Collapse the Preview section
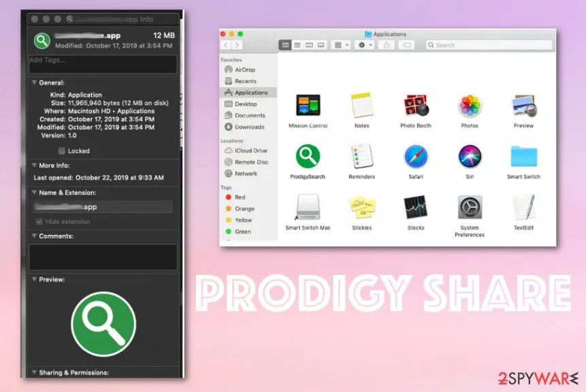Image resolution: width=586 pixels, height=392 pixels. [35, 280]
